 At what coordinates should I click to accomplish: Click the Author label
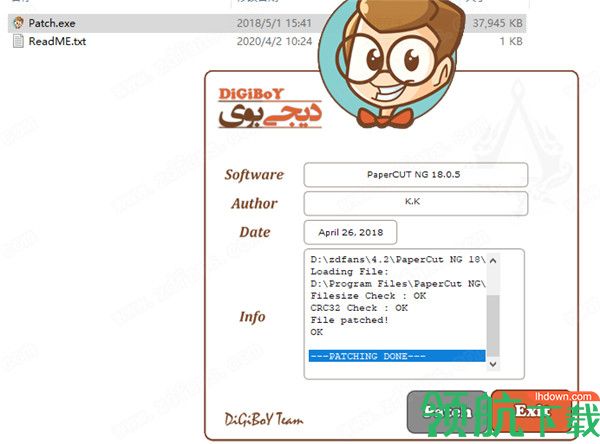254,203
